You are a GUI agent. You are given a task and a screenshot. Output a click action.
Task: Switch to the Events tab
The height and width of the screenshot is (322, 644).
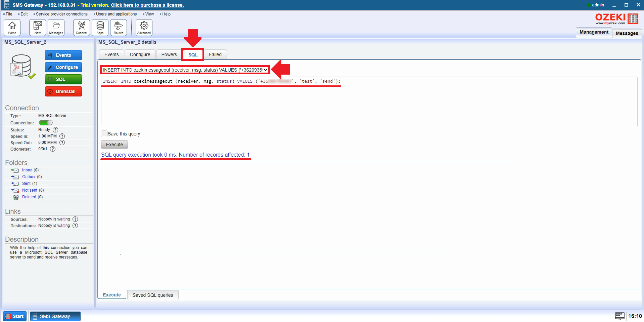111,54
